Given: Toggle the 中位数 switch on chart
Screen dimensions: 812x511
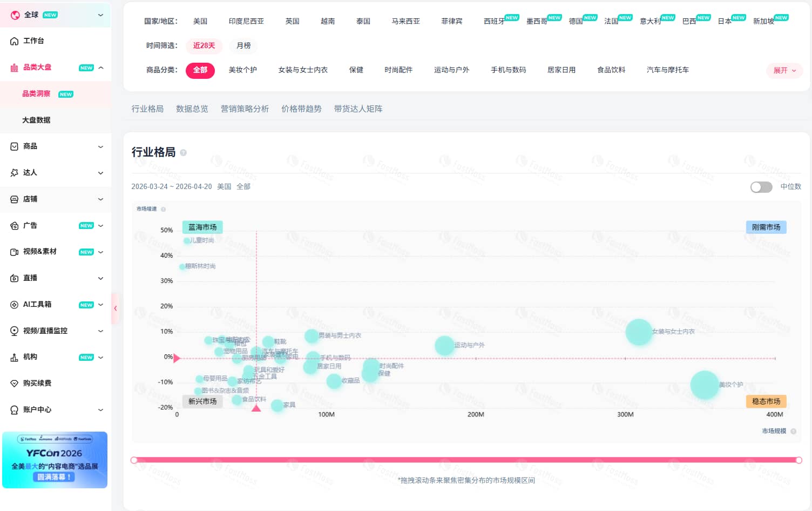Looking at the screenshot, I should [x=761, y=187].
